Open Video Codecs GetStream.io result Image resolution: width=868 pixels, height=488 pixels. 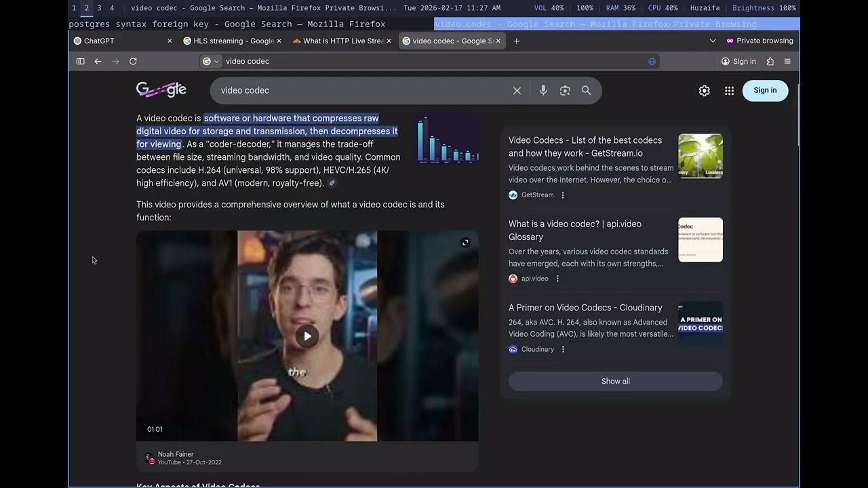[585, 146]
